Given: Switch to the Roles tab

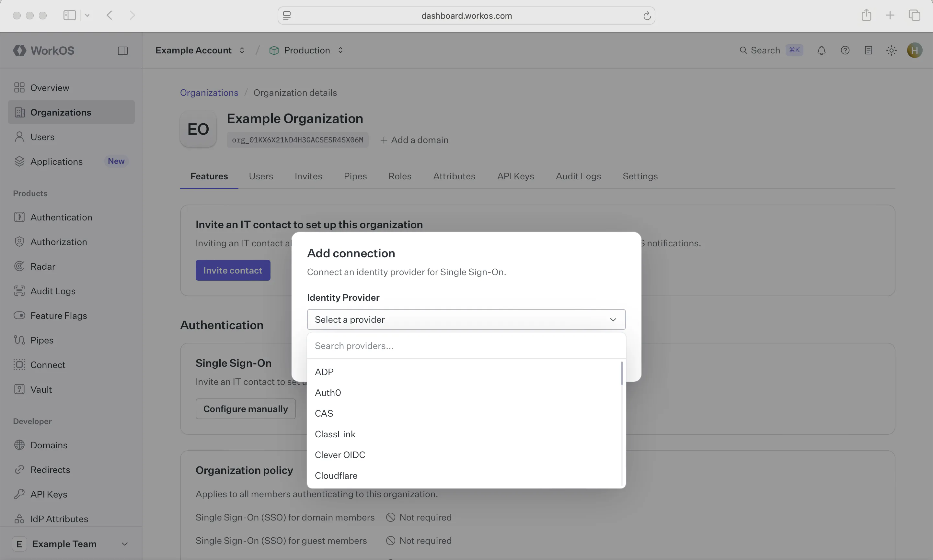Looking at the screenshot, I should [x=399, y=176].
